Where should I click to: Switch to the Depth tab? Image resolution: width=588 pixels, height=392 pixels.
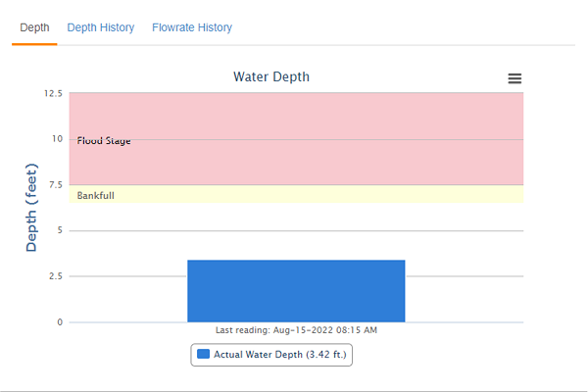(34, 27)
